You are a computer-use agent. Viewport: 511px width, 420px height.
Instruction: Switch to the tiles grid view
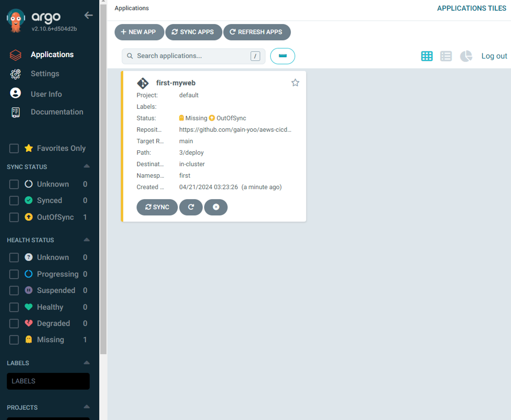pyautogui.click(x=427, y=56)
